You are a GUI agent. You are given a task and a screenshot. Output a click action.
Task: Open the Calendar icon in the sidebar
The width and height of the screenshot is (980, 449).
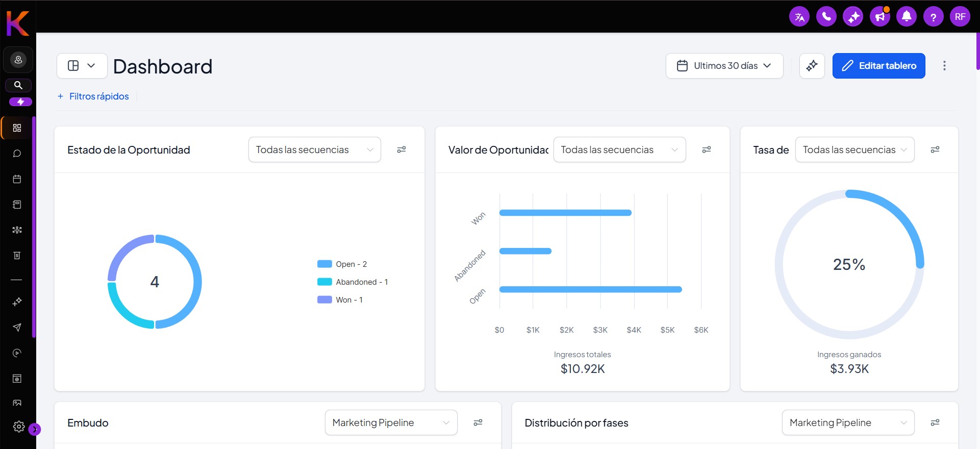pos(17,179)
